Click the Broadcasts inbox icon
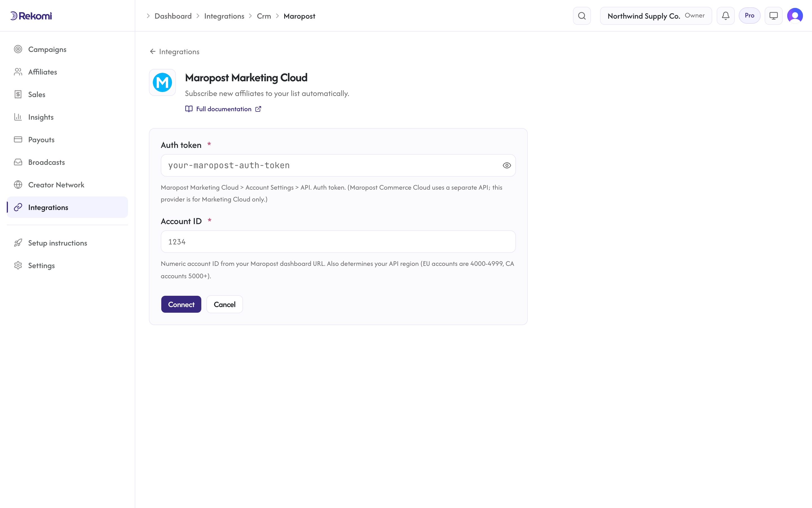 click(x=18, y=162)
